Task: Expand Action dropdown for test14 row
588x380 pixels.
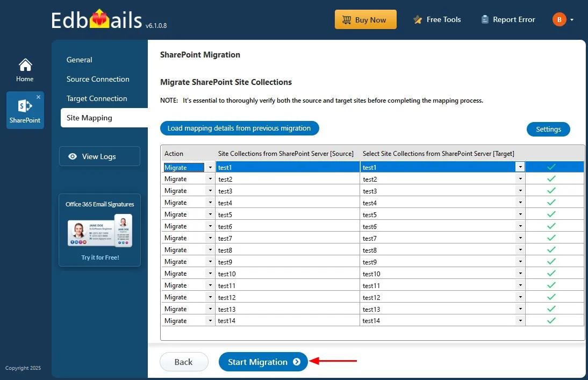Action: pos(210,321)
